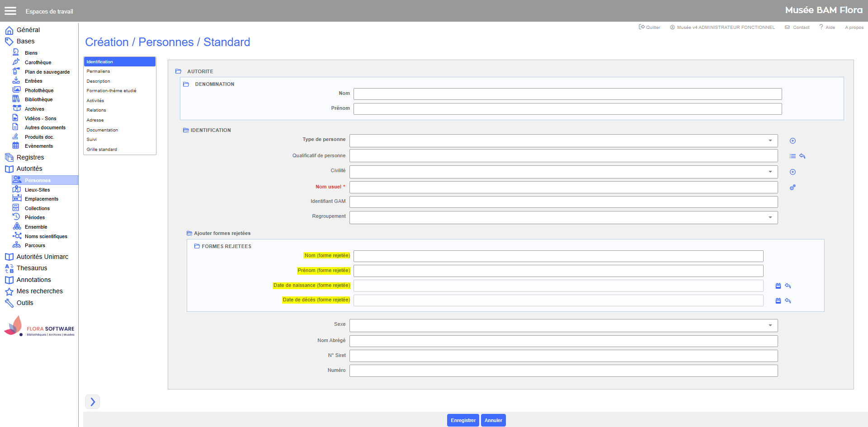
Task: Click the Quitter logout link
Action: coord(649,28)
